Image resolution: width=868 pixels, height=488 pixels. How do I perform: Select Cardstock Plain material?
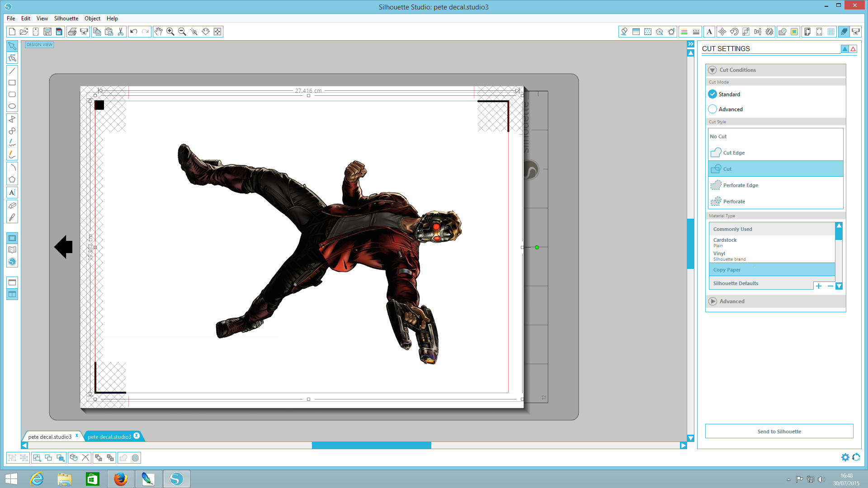[x=771, y=243]
